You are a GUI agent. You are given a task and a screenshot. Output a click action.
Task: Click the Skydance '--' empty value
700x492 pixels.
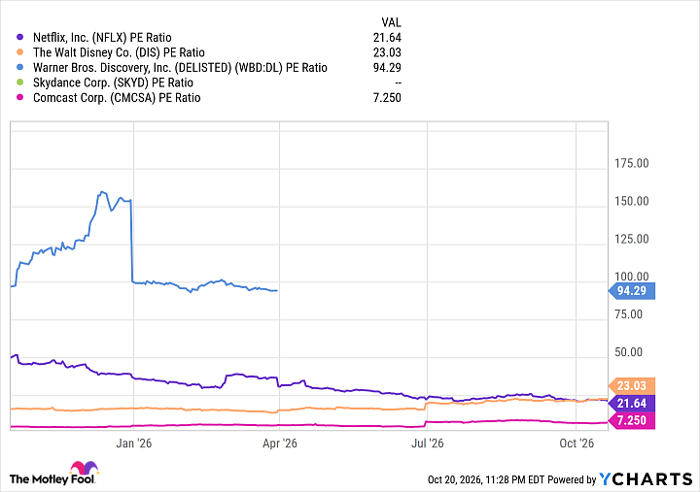[398, 83]
